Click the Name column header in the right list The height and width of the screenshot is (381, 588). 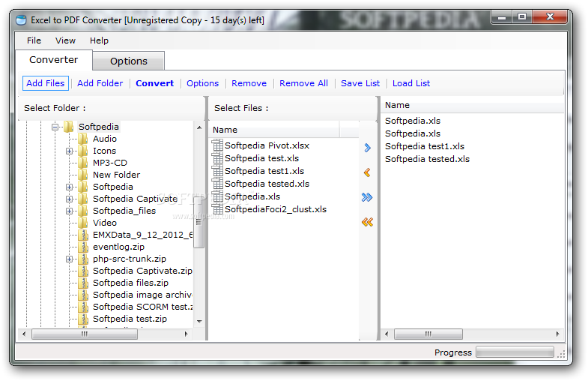point(473,105)
